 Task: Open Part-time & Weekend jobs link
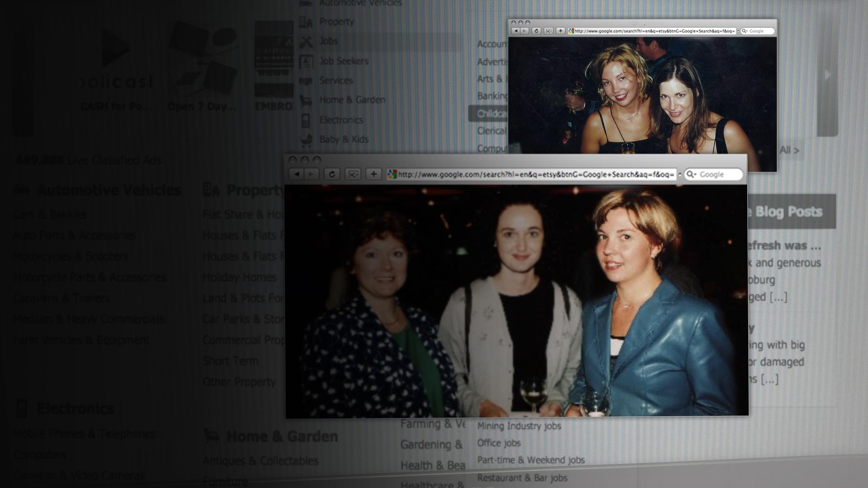[531, 460]
